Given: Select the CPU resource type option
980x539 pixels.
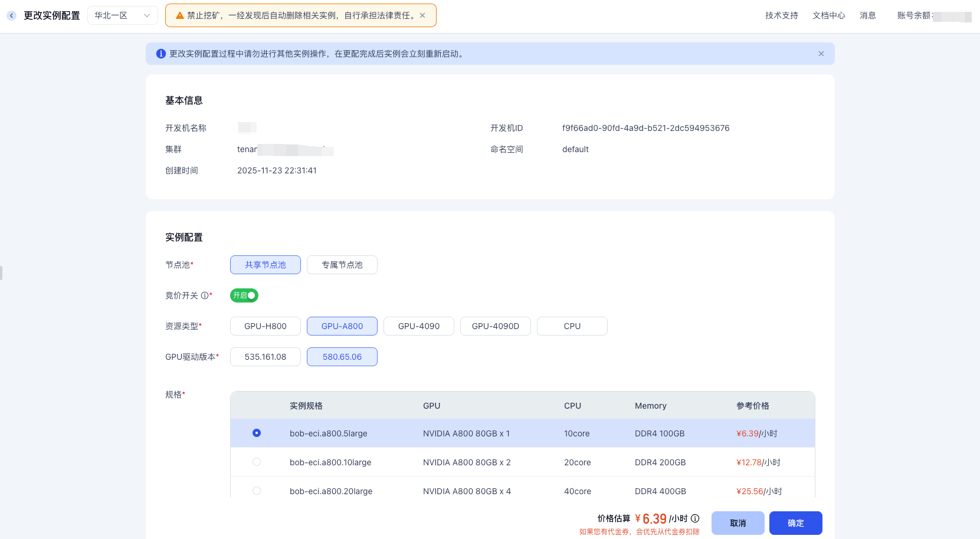Looking at the screenshot, I should [572, 326].
